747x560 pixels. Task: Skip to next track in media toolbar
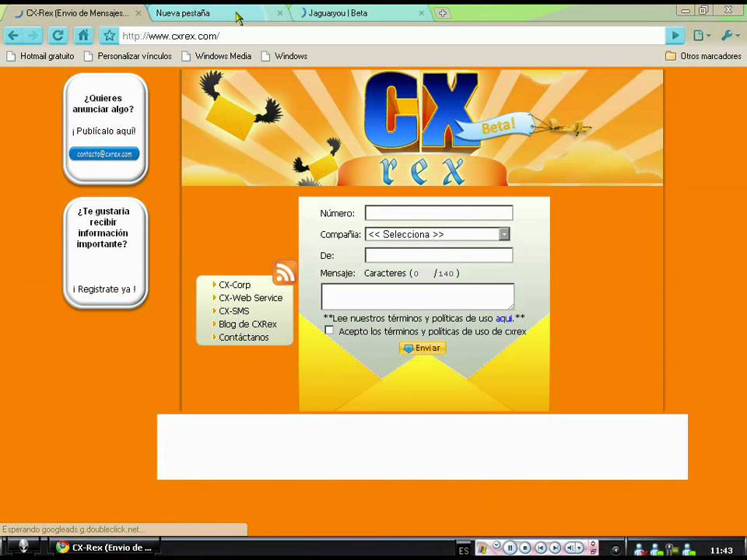[x=555, y=548]
